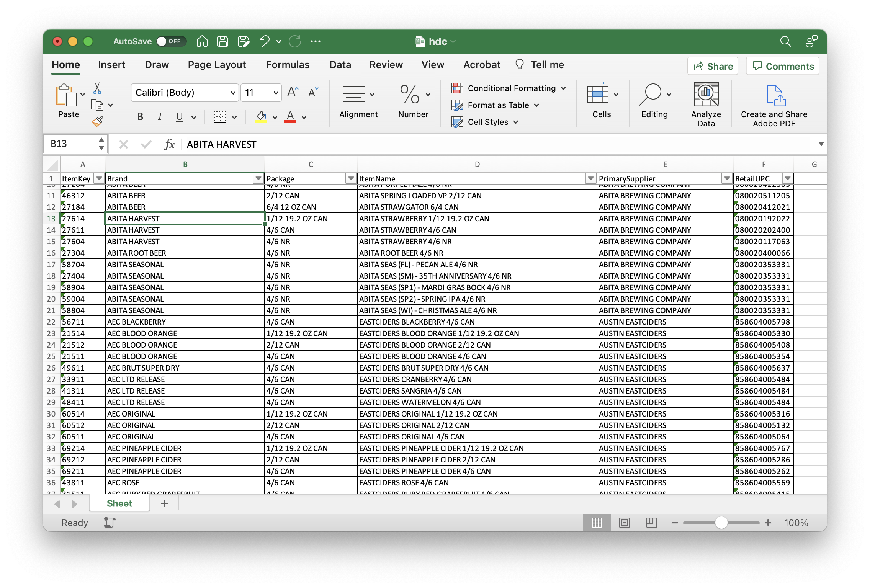
Task: Switch to Normal view icon
Action: (x=597, y=523)
